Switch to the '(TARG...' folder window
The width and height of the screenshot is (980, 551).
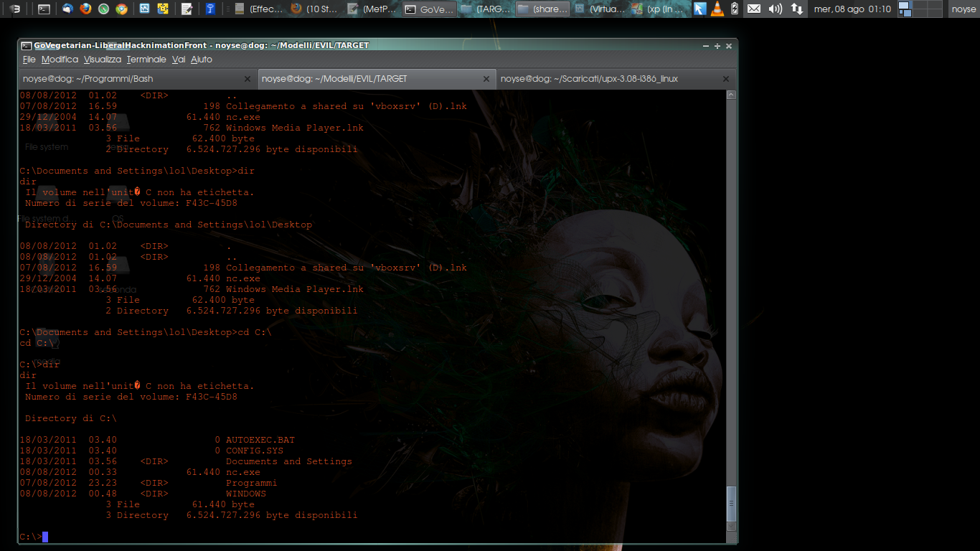[485, 9]
